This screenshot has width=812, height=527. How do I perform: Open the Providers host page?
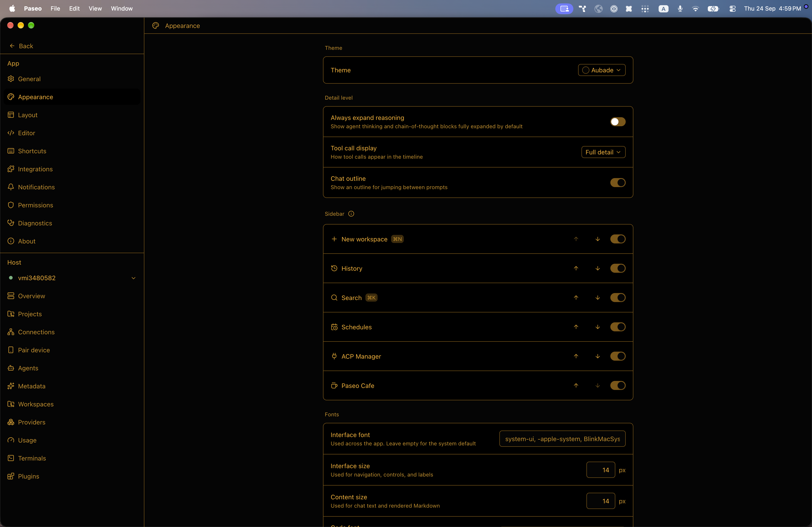pos(72,422)
